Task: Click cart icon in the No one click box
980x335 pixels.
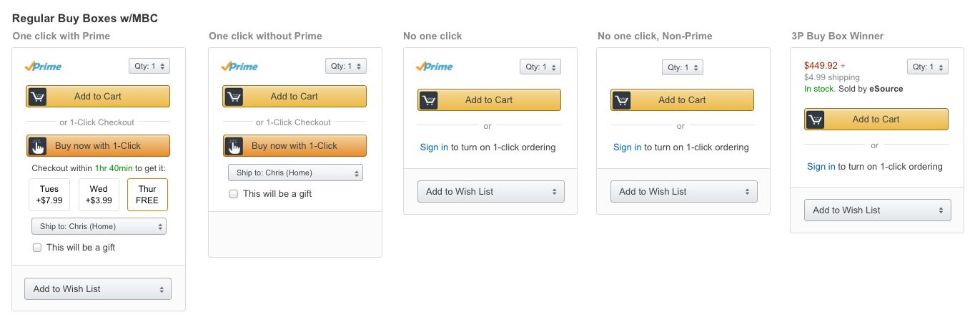Action: click(429, 100)
